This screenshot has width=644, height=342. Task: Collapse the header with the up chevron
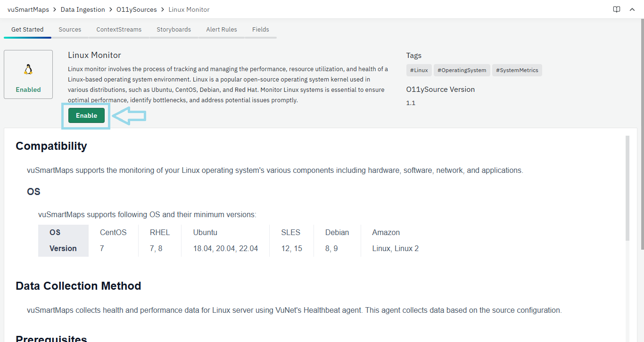pyautogui.click(x=632, y=9)
